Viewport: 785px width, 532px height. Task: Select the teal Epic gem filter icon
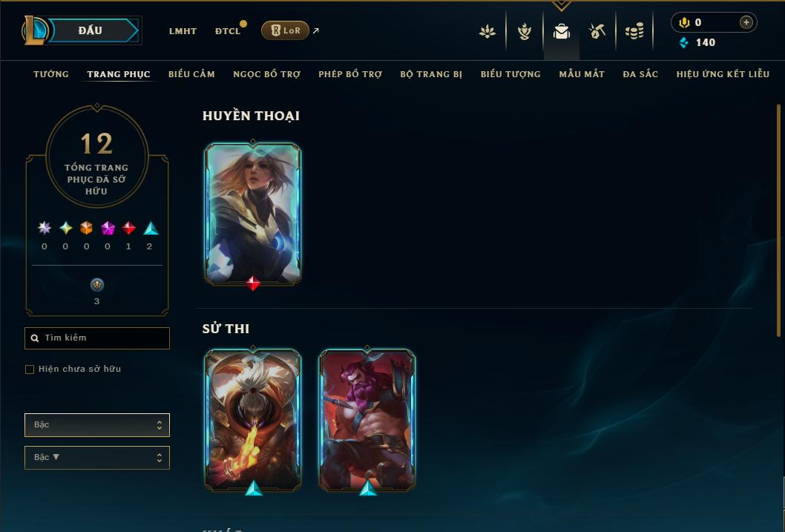pos(151,229)
